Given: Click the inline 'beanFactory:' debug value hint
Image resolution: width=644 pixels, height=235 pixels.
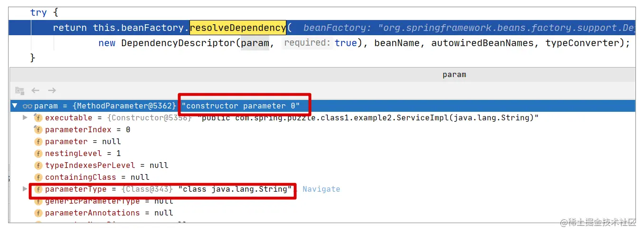Looking at the screenshot, I should (x=338, y=28).
